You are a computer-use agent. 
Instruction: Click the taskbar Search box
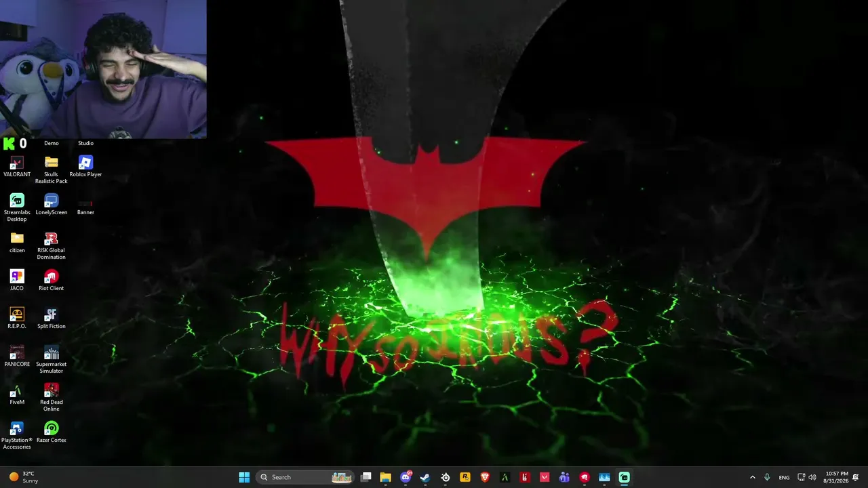tap(306, 477)
